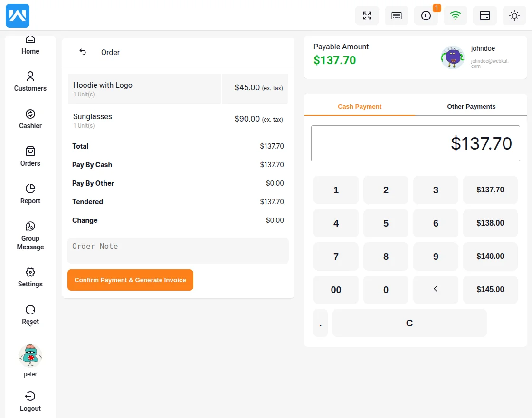Open the cash drawer icon
This screenshot has height=418, width=532.
pos(485,16)
